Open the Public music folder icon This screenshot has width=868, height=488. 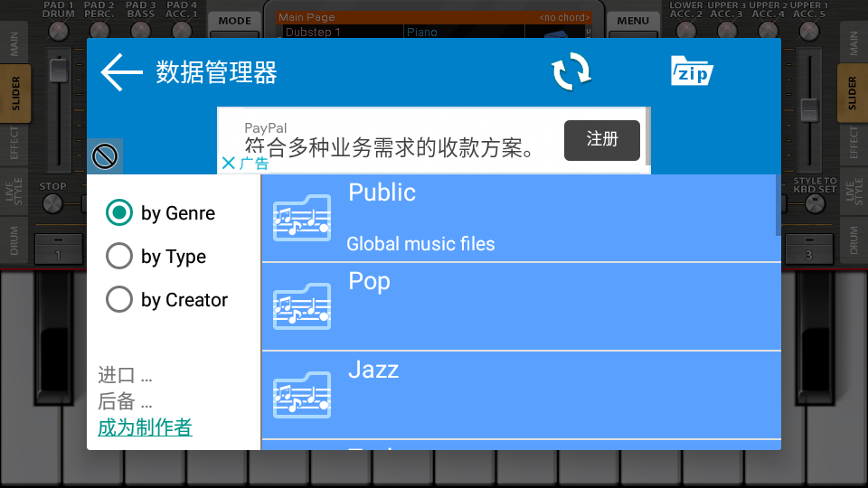(x=302, y=218)
